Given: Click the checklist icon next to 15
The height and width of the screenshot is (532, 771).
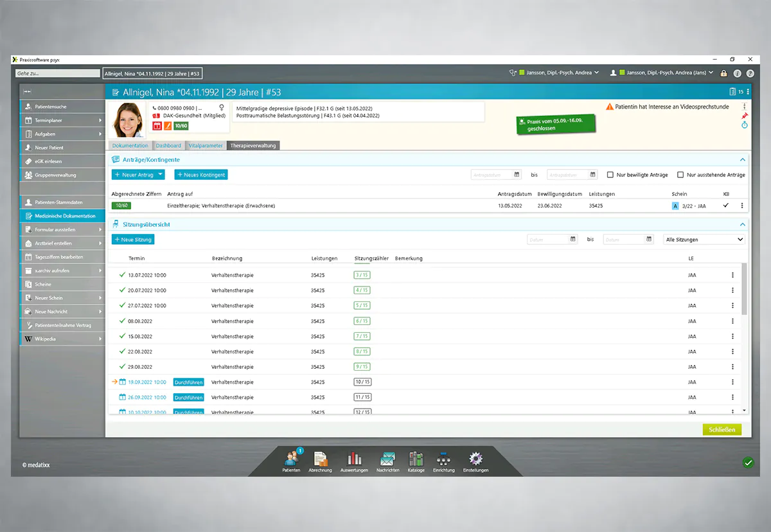Looking at the screenshot, I should [x=732, y=92].
